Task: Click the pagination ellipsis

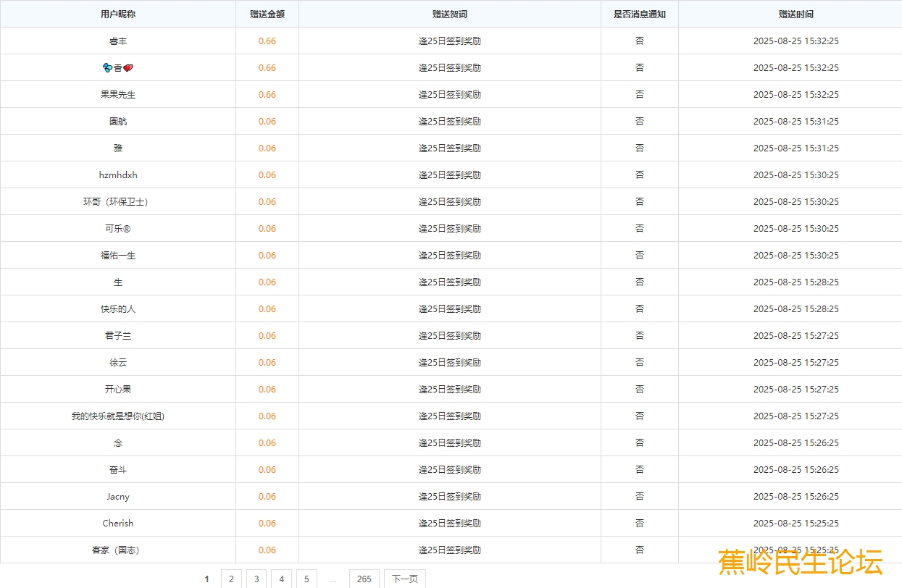Action: tap(333, 579)
